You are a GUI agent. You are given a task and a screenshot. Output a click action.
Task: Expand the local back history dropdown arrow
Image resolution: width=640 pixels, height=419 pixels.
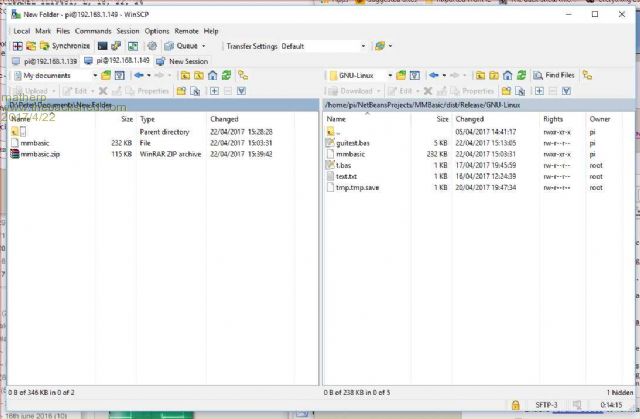point(149,75)
